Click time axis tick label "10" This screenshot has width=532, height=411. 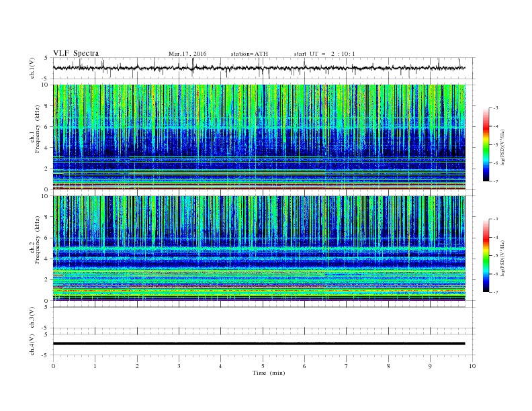[472, 366]
